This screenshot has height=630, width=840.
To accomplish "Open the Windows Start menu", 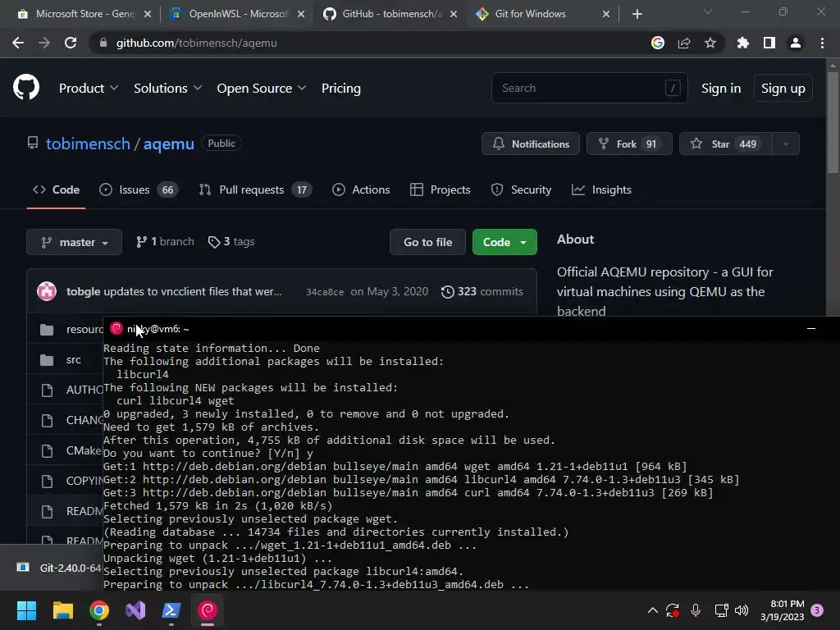I will (26, 610).
